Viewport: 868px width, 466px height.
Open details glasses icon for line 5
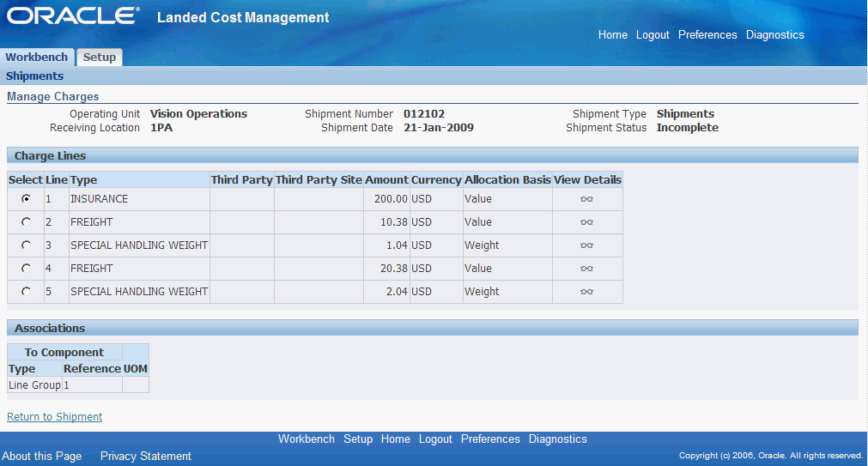tap(586, 292)
